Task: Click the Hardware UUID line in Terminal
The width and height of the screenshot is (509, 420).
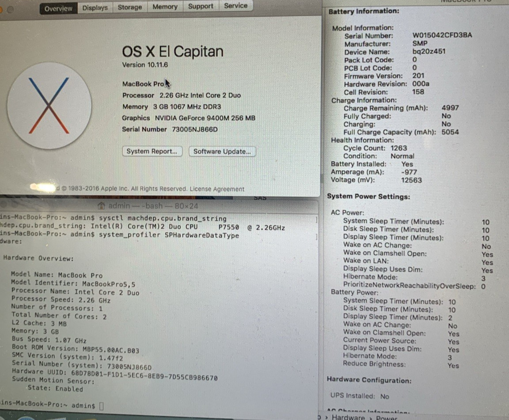Action: (114, 375)
